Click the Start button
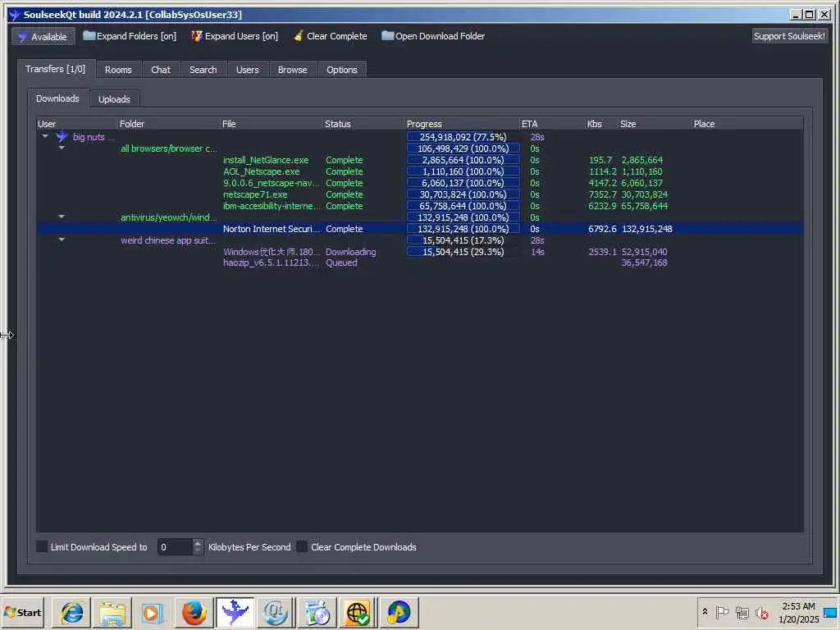This screenshot has height=630, width=840. coord(22,612)
